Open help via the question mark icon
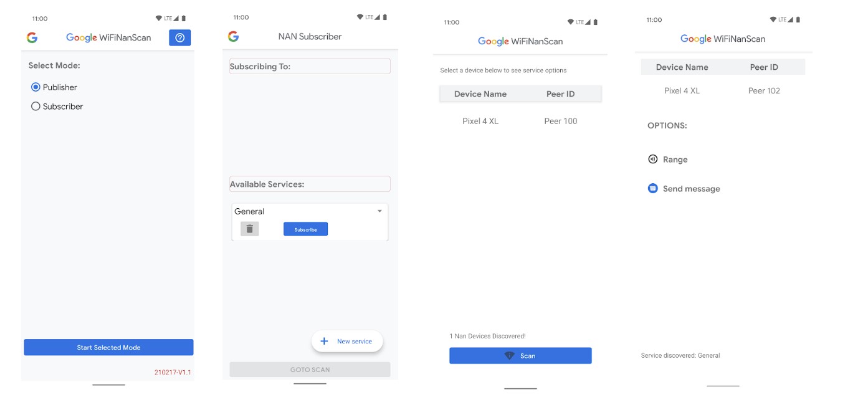Screen dimensions: 868x397 point(179,38)
